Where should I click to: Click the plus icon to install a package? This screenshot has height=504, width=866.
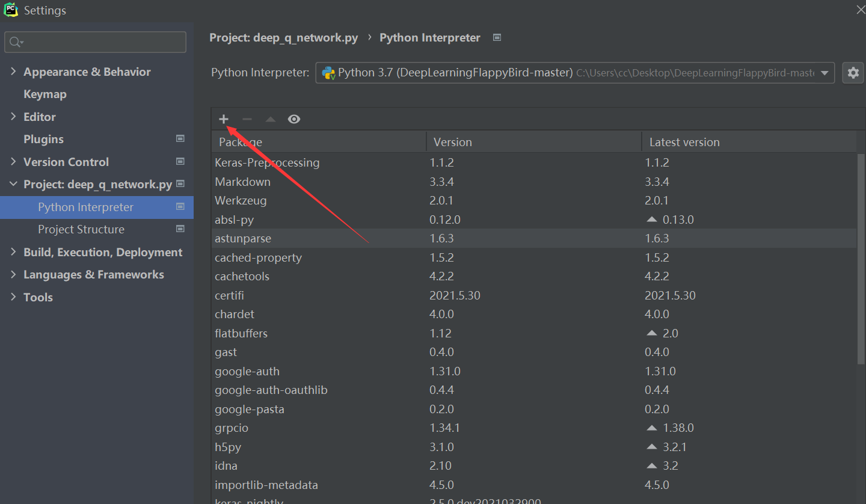pos(224,119)
